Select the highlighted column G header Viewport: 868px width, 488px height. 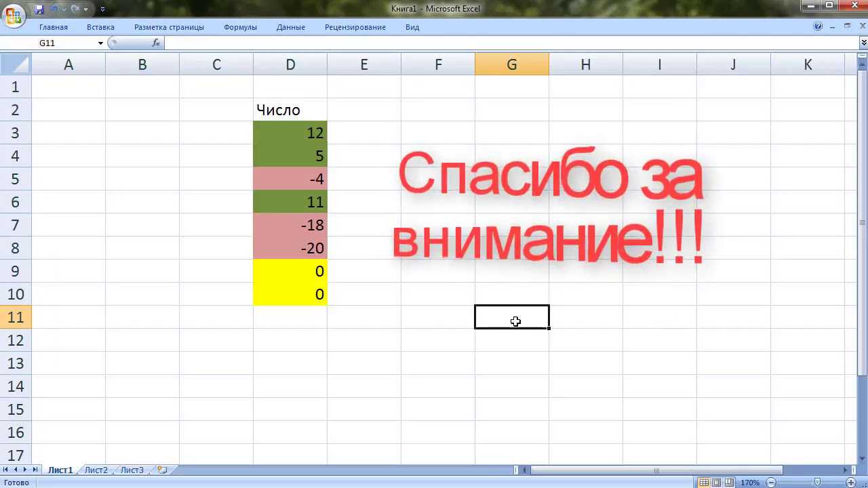[x=512, y=64]
